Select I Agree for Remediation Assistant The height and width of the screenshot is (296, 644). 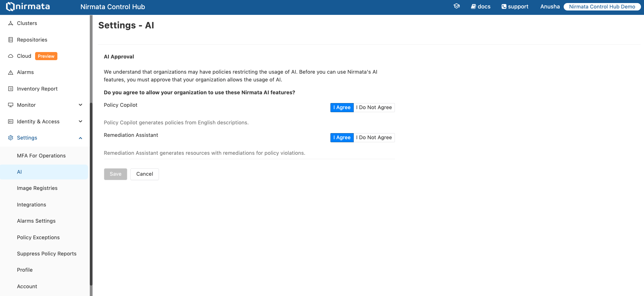point(342,138)
